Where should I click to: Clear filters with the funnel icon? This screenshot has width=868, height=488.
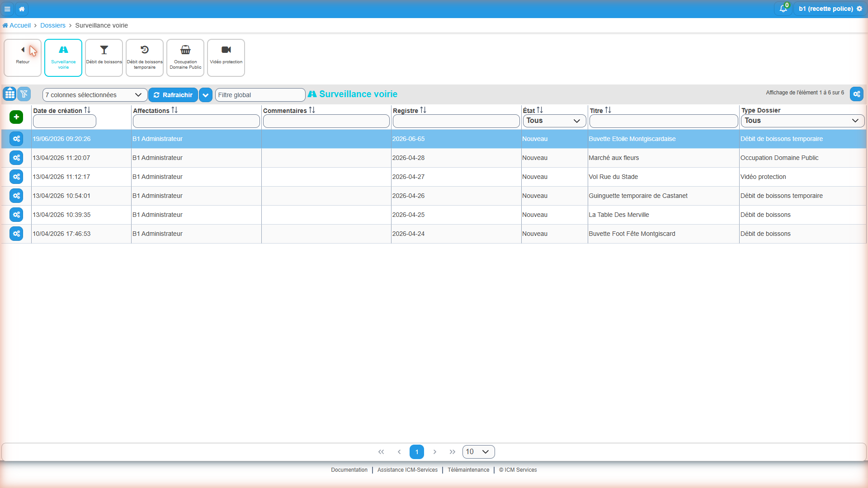pyautogui.click(x=24, y=94)
